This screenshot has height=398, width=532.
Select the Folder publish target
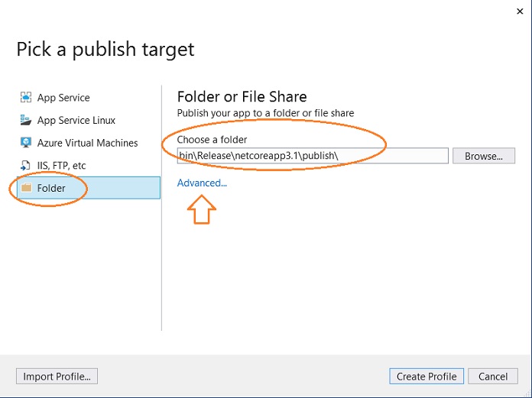point(88,188)
